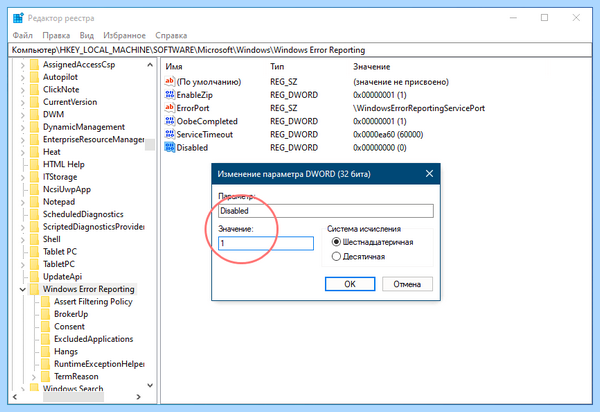This screenshot has width=600, height=412.
Task: Click the Значение column header
Action: (x=372, y=67)
